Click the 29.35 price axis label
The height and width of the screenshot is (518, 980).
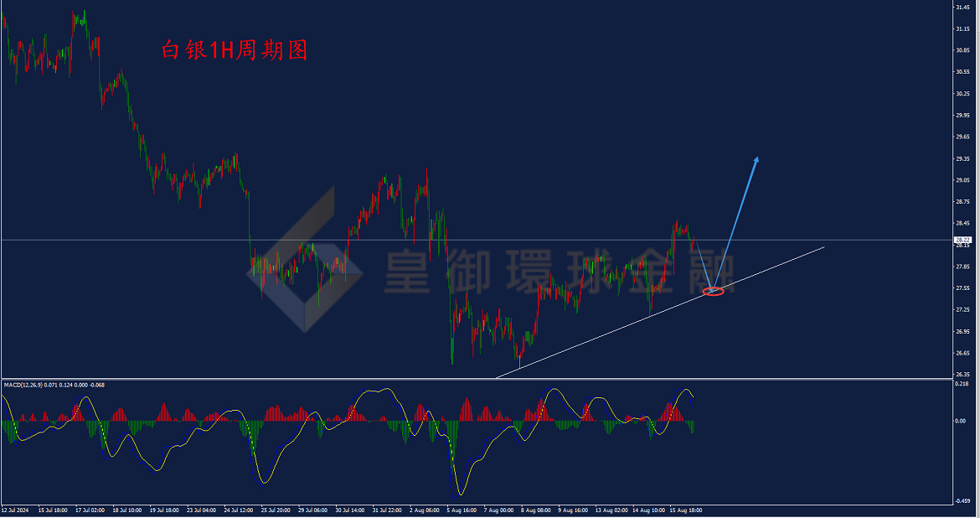click(x=962, y=158)
